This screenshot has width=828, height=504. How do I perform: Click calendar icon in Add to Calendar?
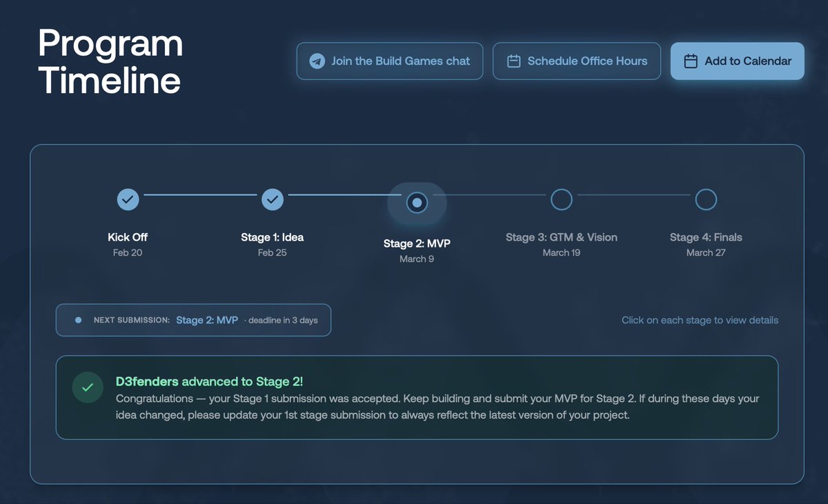point(691,61)
